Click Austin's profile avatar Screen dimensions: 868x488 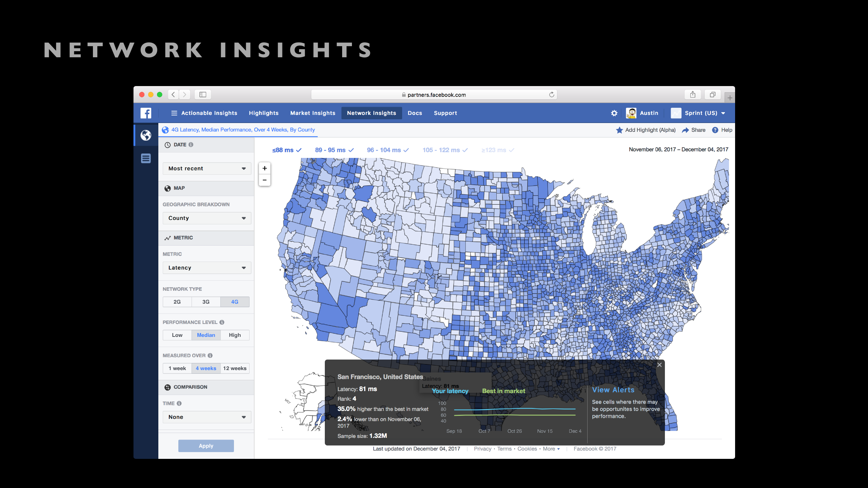631,113
